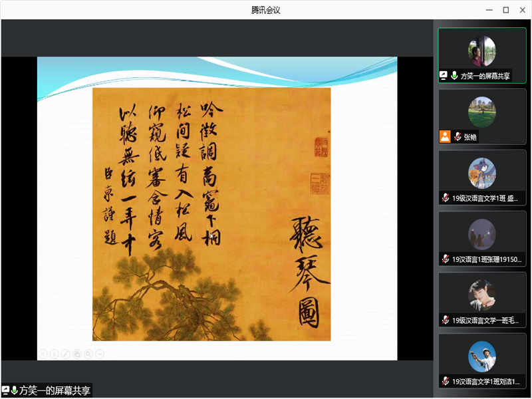Click the muted mic icon for 19汉语言文学1班刘洁

coord(446,381)
